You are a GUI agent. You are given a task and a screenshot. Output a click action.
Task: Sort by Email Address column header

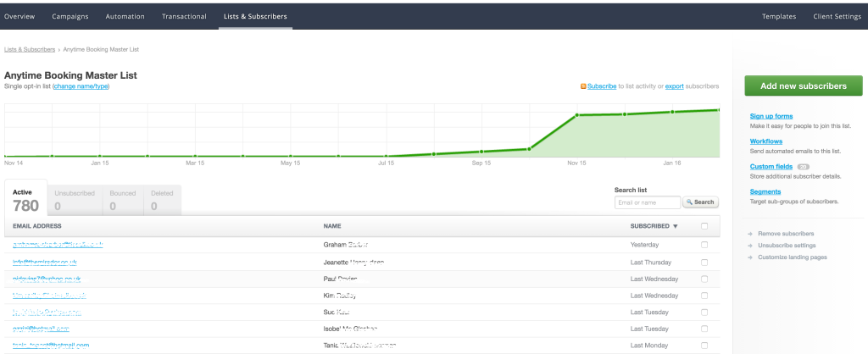pos(37,226)
